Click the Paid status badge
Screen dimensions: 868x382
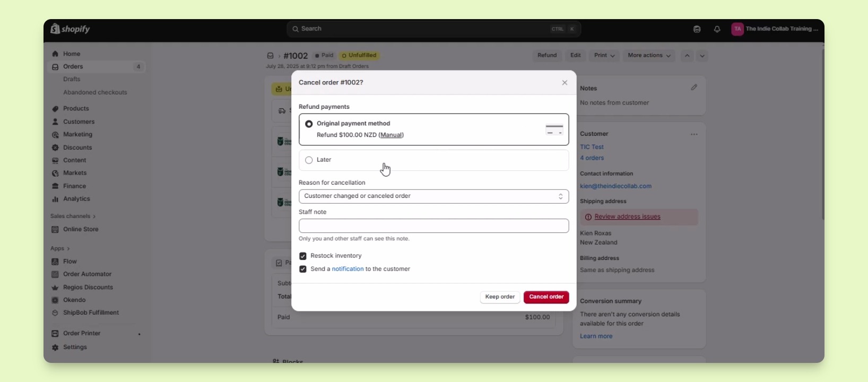coord(324,56)
